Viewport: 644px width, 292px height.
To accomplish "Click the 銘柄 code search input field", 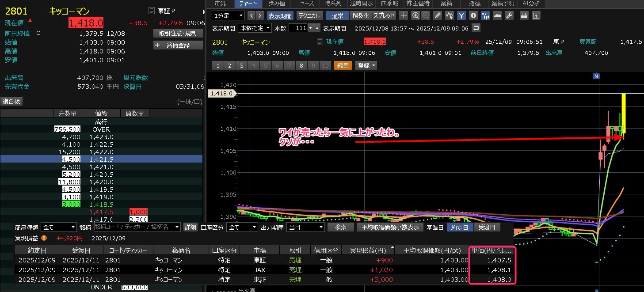I will coord(137,227).
